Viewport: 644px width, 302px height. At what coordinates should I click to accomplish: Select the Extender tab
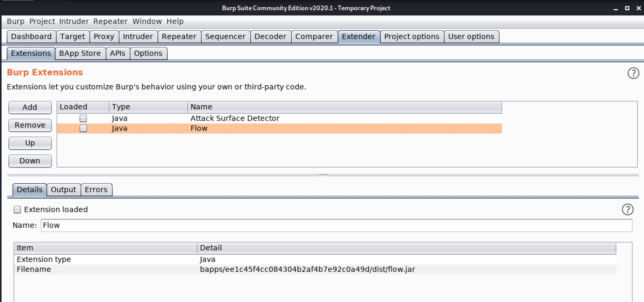pyautogui.click(x=359, y=36)
